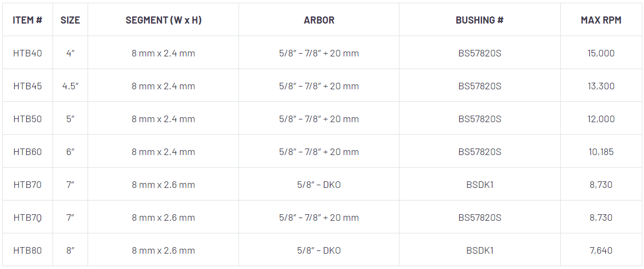The height and width of the screenshot is (269, 644).
Task: Select item number HTB60
Action: click(x=27, y=152)
